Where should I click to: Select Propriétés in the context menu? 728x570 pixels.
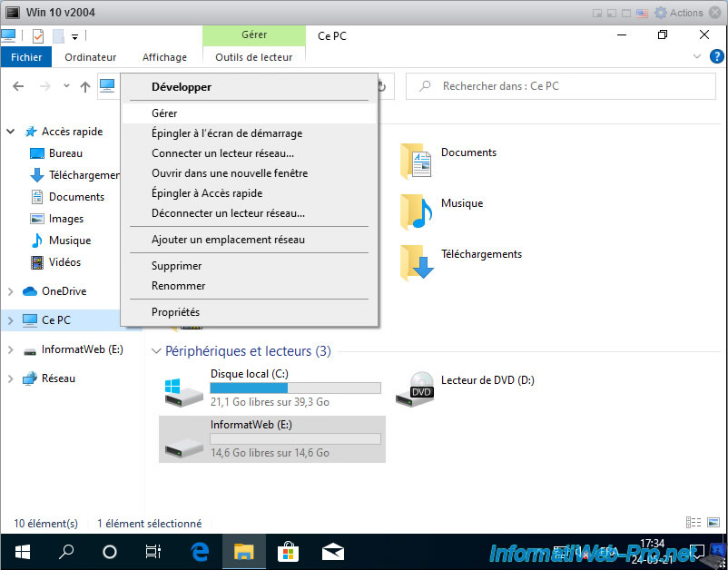[x=175, y=312]
